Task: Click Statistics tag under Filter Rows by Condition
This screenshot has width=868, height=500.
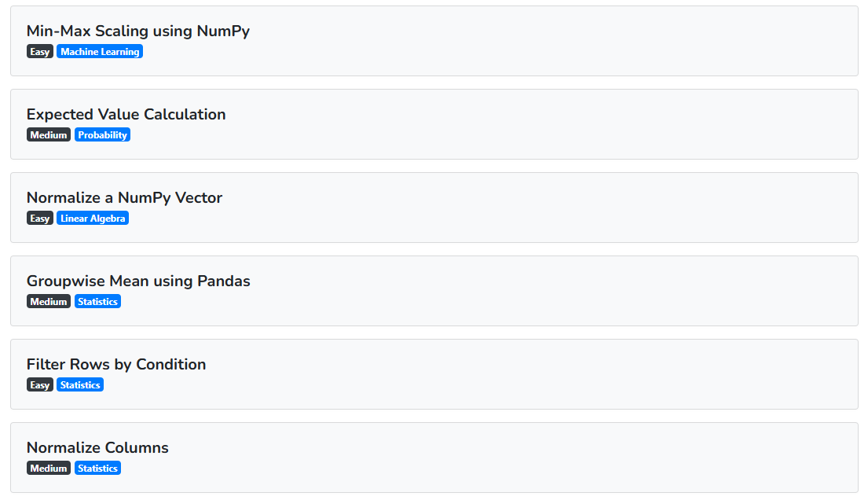Action: (80, 385)
